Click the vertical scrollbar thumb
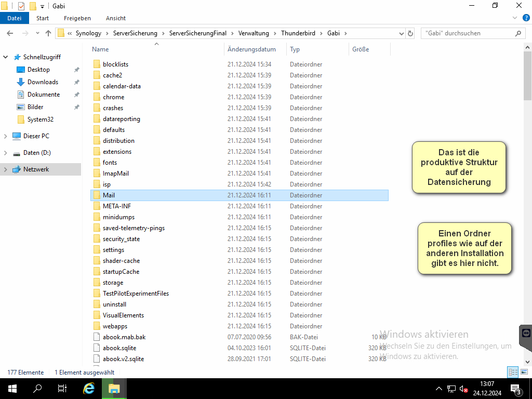This screenshot has width=532, height=399. [x=527, y=76]
